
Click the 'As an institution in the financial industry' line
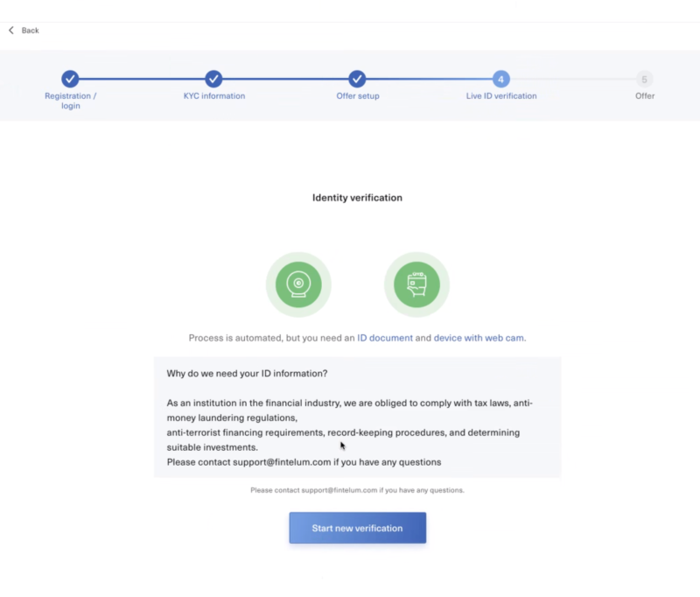click(349, 404)
